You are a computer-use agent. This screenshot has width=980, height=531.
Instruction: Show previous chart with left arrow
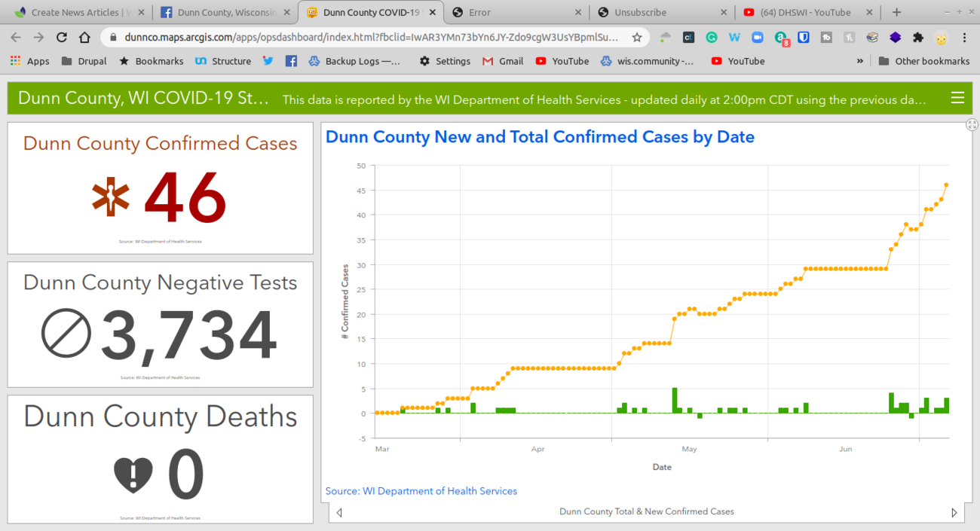coord(339,512)
